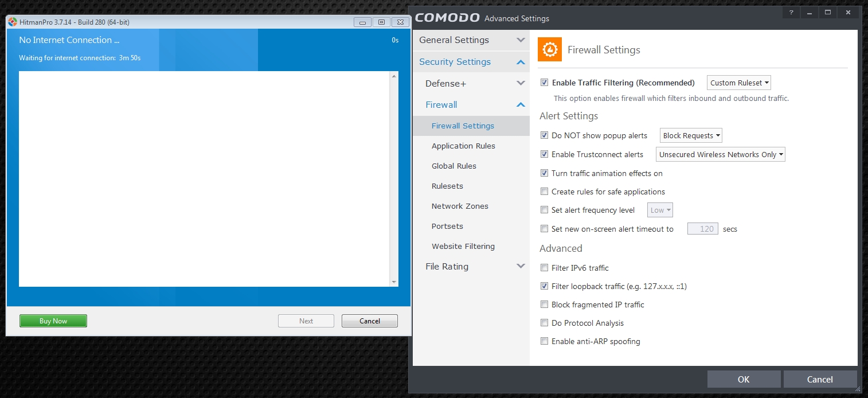Open Comodo help question mark icon
The height and width of the screenshot is (398, 868).
tap(791, 12)
